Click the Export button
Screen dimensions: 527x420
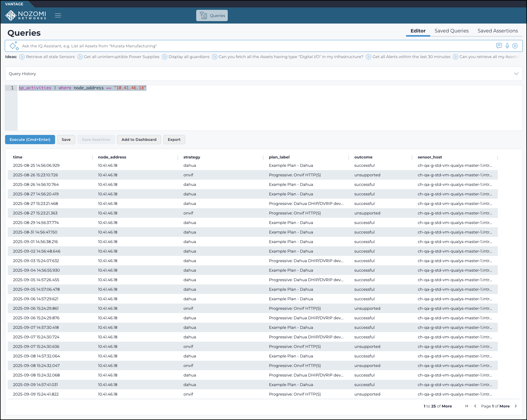[x=174, y=140]
